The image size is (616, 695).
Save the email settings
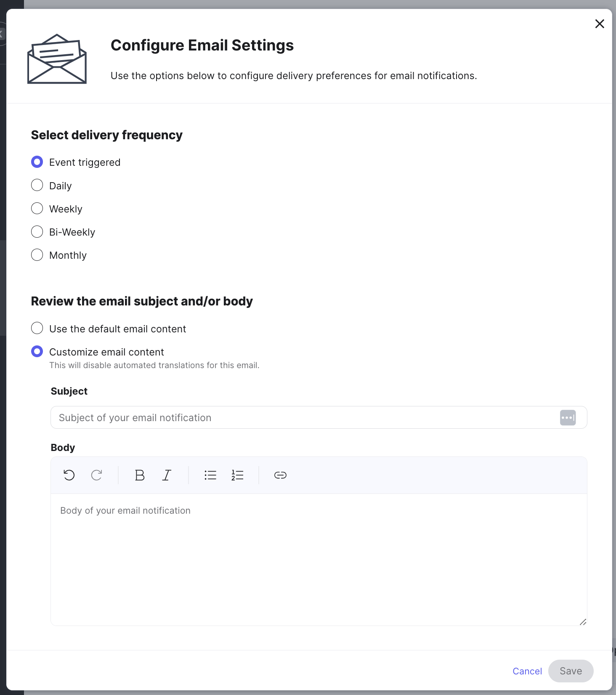[570, 671]
